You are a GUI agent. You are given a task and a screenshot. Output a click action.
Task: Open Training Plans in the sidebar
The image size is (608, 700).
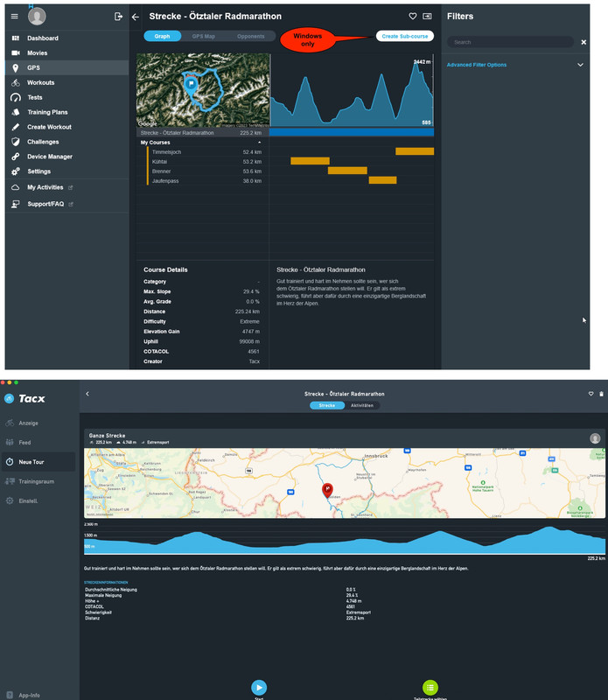[x=67, y=112]
